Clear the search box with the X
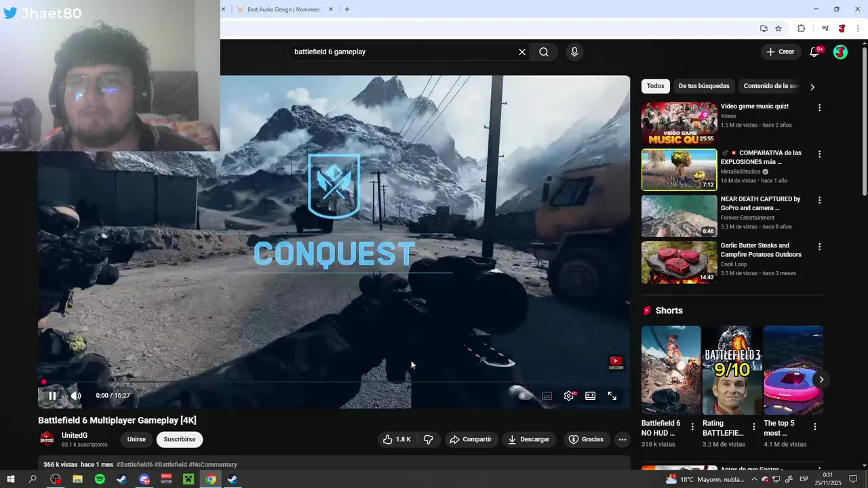 coord(522,52)
